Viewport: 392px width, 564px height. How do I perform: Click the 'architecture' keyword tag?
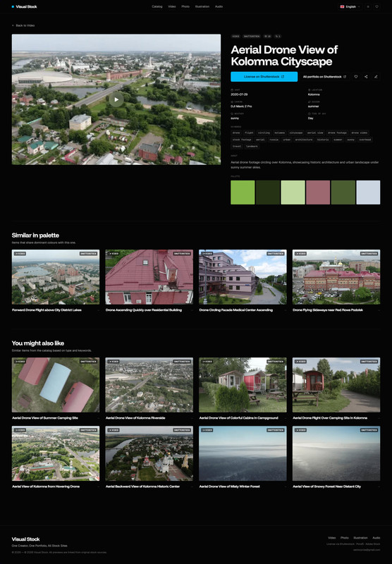coord(304,140)
